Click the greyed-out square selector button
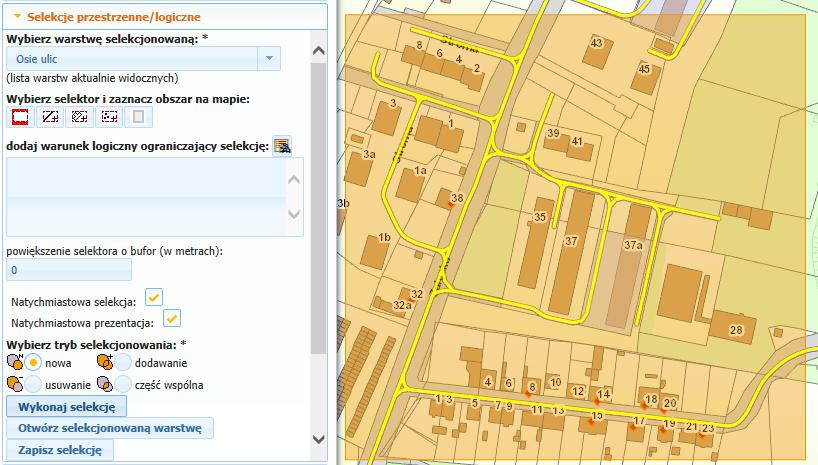Image resolution: width=818 pixels, height=465 pixels. point(139,117)
